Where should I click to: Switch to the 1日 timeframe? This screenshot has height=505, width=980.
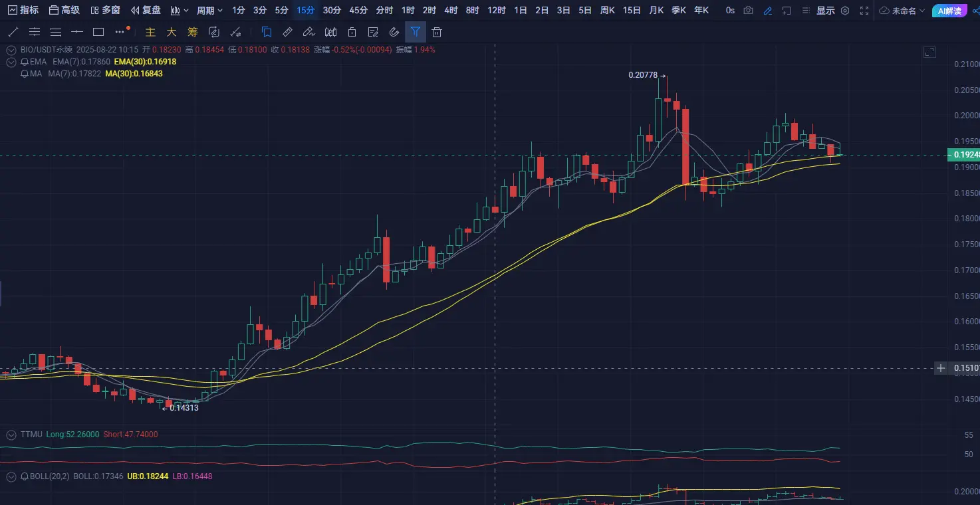click(x=521, y=11)
